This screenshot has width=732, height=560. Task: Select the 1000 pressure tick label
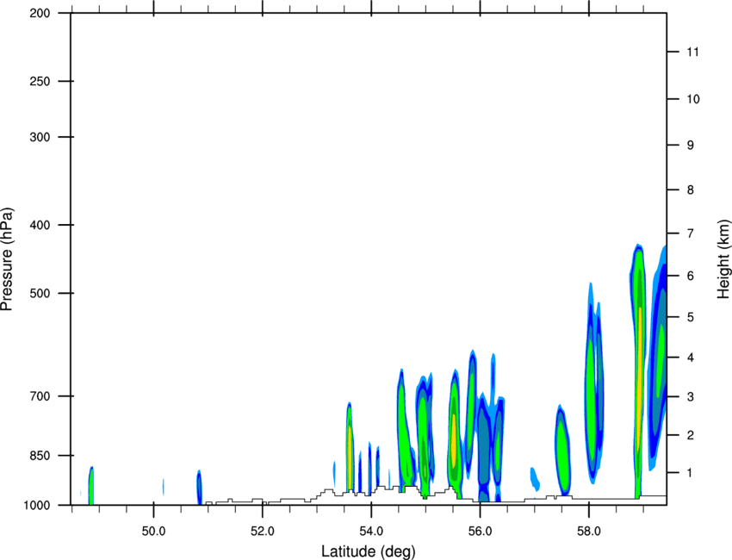(x=37, y=506)
